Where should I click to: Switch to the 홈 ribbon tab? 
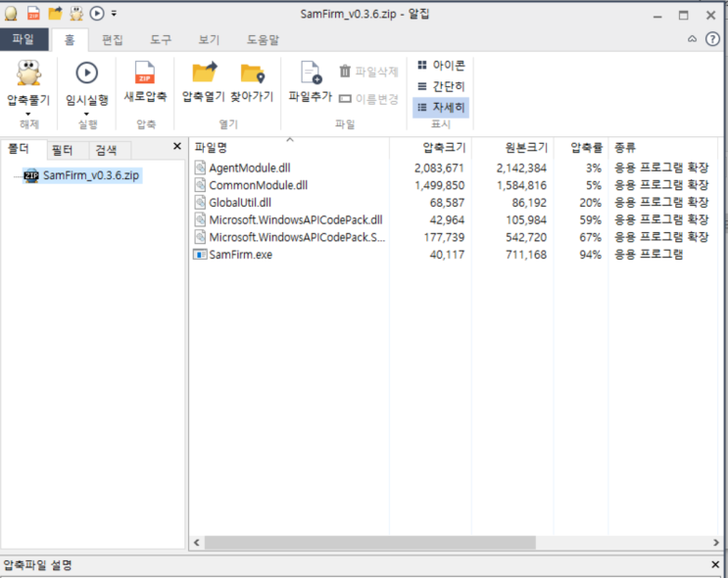coord(70,40)
